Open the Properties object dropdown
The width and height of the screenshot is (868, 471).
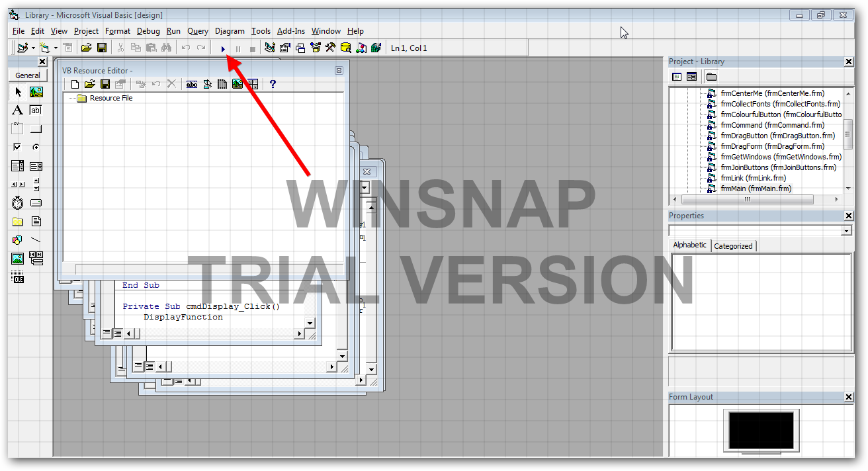846,231
